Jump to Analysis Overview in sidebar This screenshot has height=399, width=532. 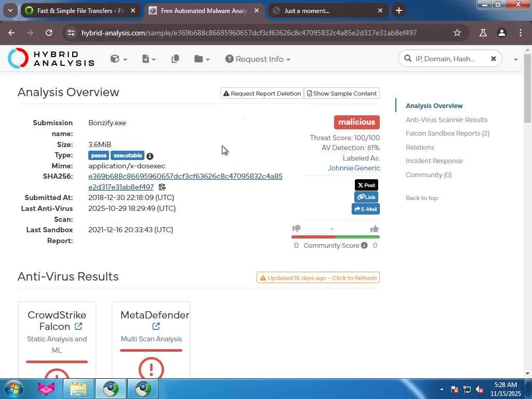(x=434, y=106)
